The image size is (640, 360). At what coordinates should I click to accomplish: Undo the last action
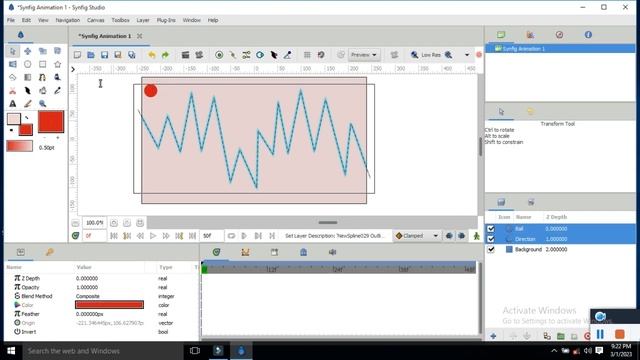click(x=151, y=55)
